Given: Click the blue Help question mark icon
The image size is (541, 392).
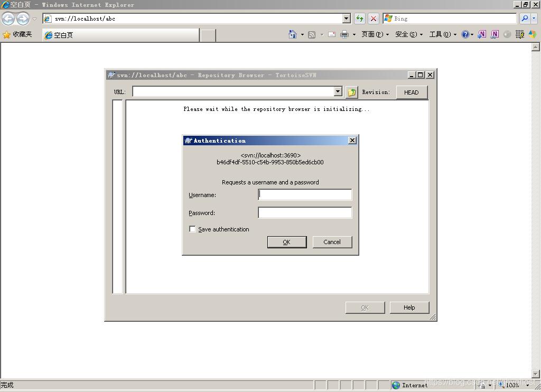Looking at the screenshot, I should coord(465,34).
